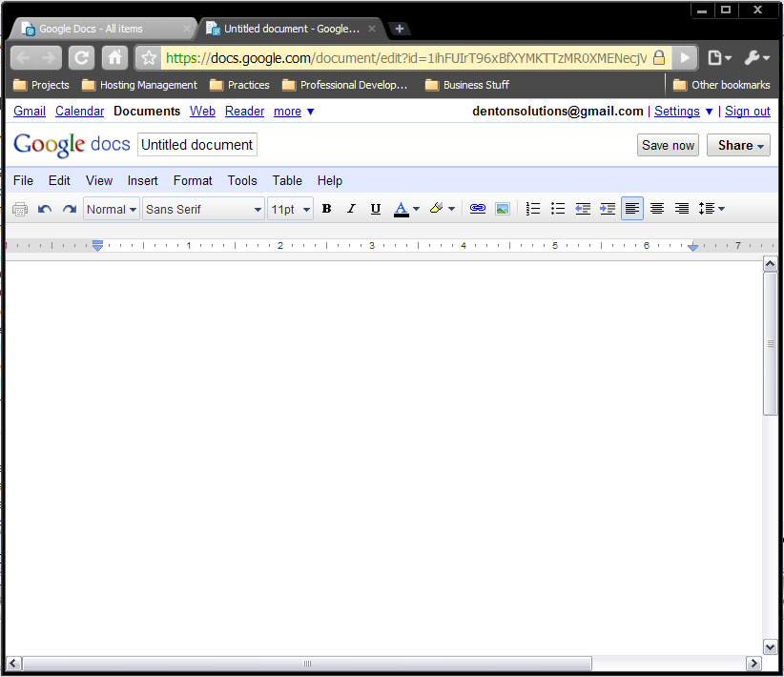Start a bulleted list
784x677 pixels.
click(558, 209)
